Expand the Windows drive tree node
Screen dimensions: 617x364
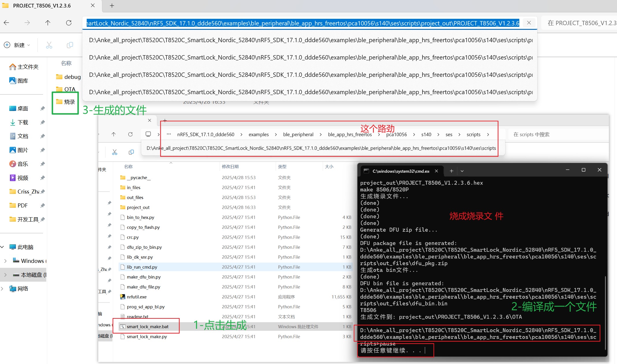tap(5, 261)
